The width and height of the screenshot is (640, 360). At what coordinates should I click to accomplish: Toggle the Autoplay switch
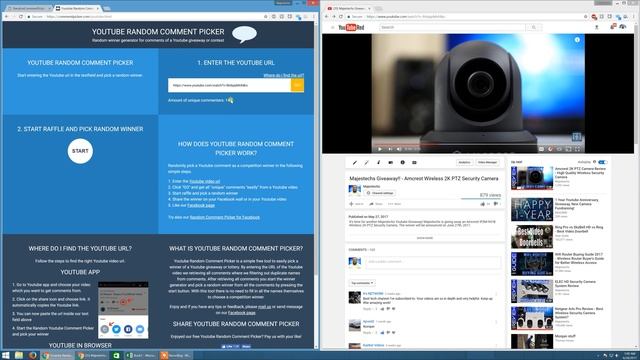click(x=602, y=162)
